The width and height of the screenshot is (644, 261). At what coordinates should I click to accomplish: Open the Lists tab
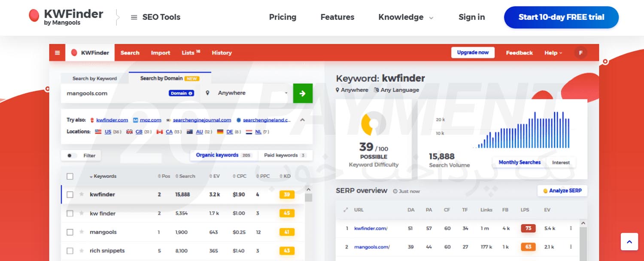(191, 53)
